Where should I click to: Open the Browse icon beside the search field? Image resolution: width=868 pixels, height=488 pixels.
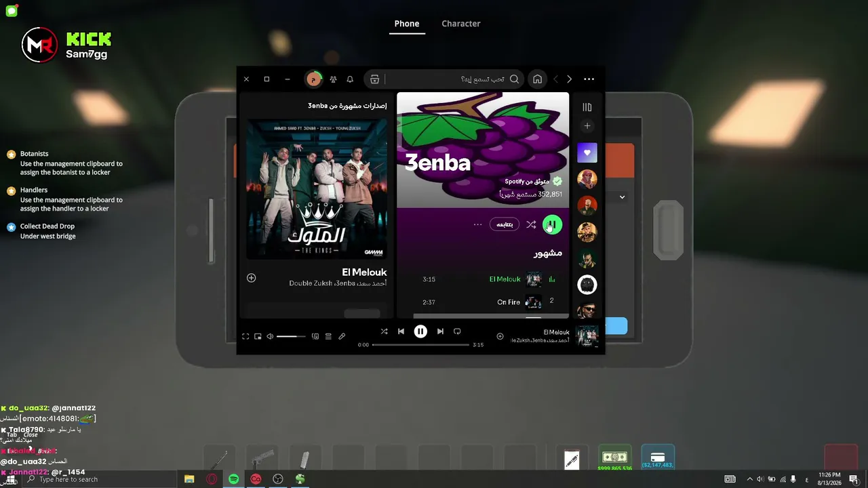click(x=374, y=79)
